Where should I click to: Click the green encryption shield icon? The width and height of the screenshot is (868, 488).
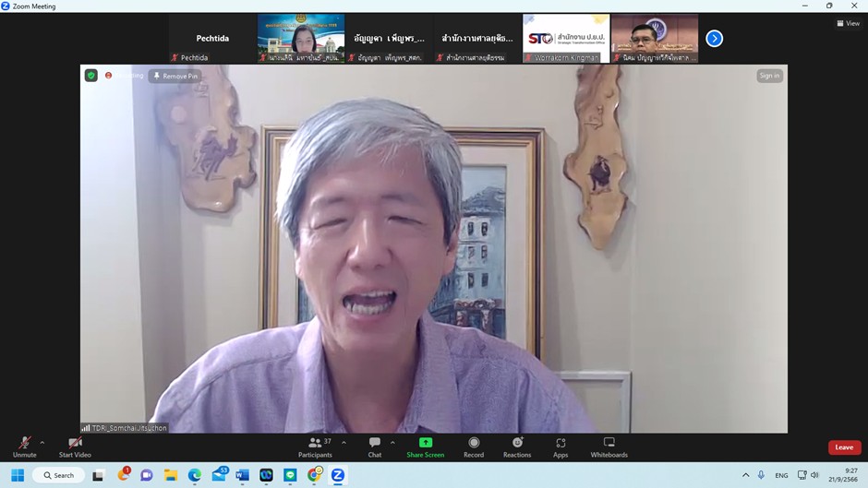(90, 76)
